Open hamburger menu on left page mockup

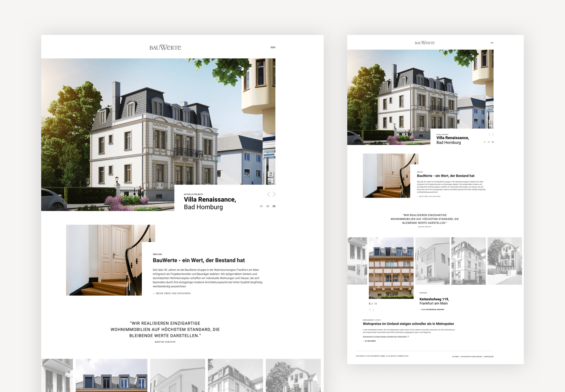click(x=273, y=47)
